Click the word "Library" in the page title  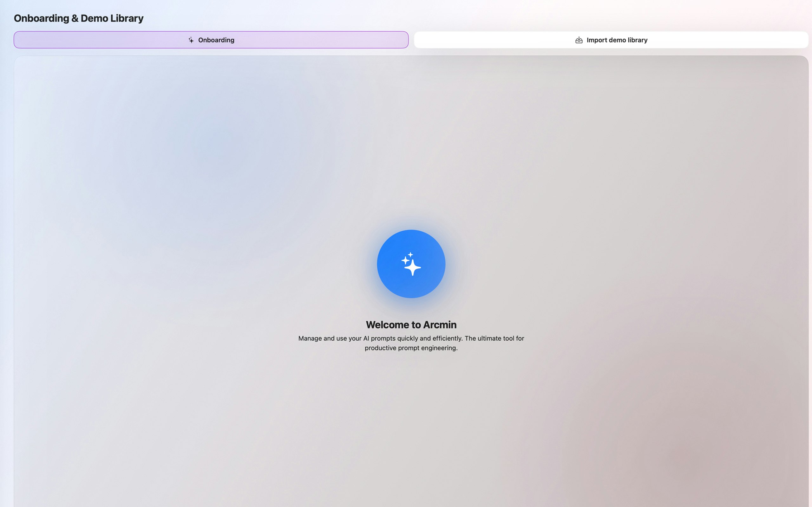[x=127, y=18]
